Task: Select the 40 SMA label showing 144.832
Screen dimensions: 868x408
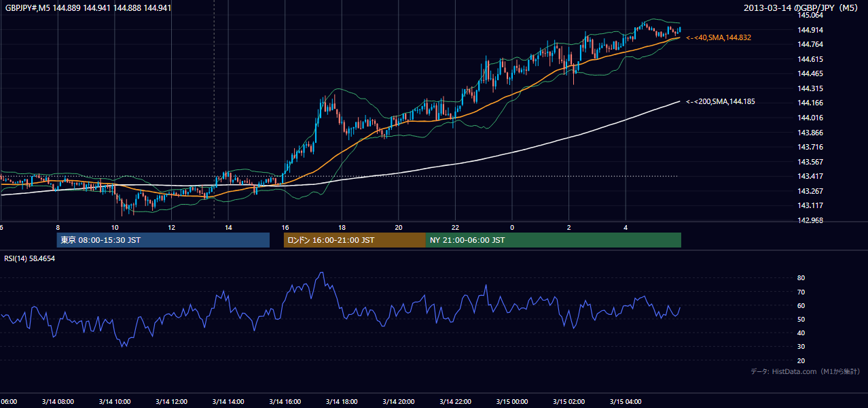Action: coord(719,37)
